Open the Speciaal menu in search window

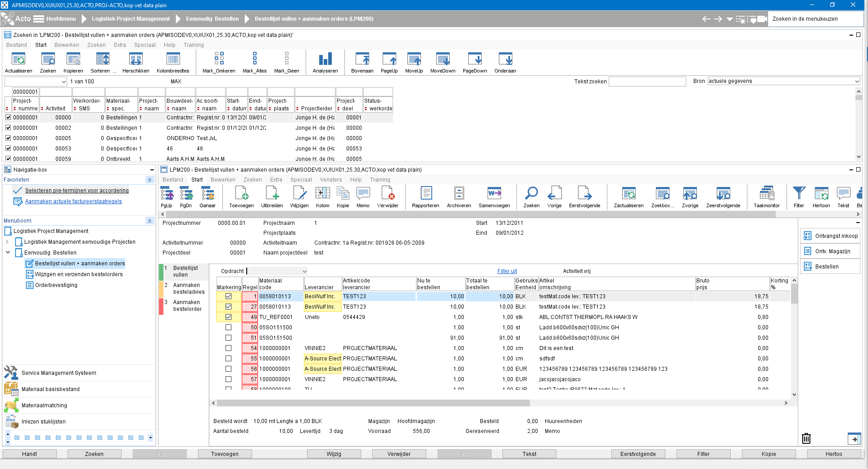(x=145, y=45)
